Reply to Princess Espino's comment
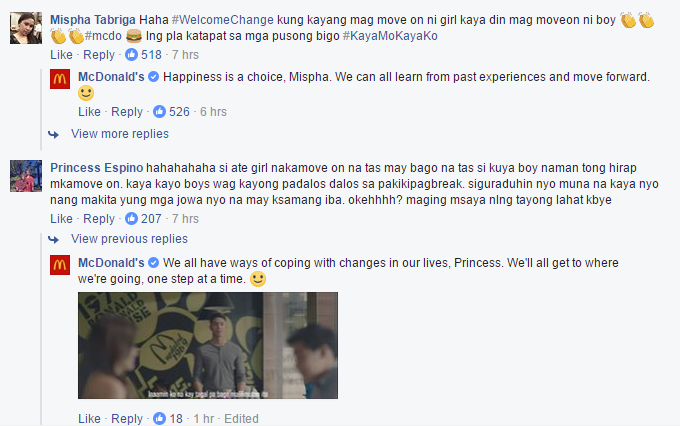The width and height of the screenshot is (680, 426). (x=99, y=219)
